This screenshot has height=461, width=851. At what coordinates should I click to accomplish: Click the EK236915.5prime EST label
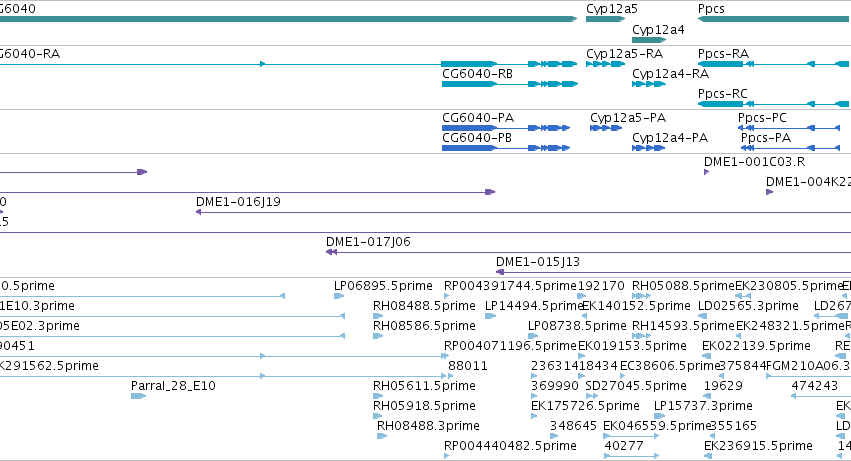coord(758,446)
